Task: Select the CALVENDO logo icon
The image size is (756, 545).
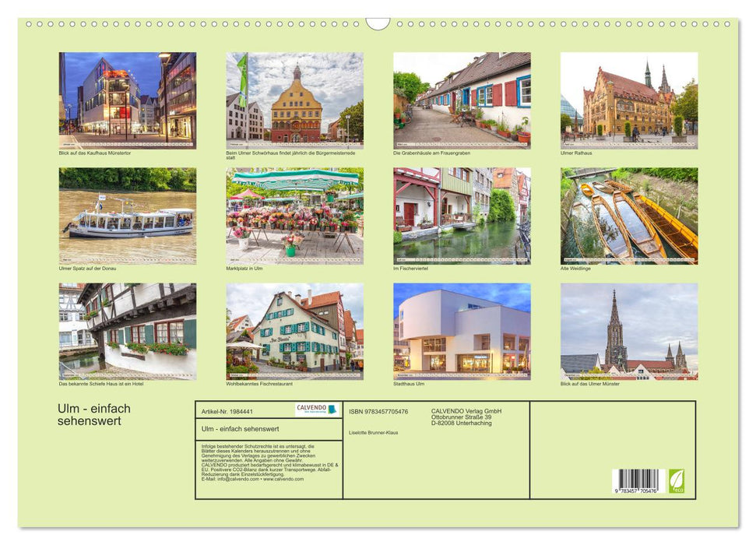Action: pyautogui.click(x=310, y=407)
